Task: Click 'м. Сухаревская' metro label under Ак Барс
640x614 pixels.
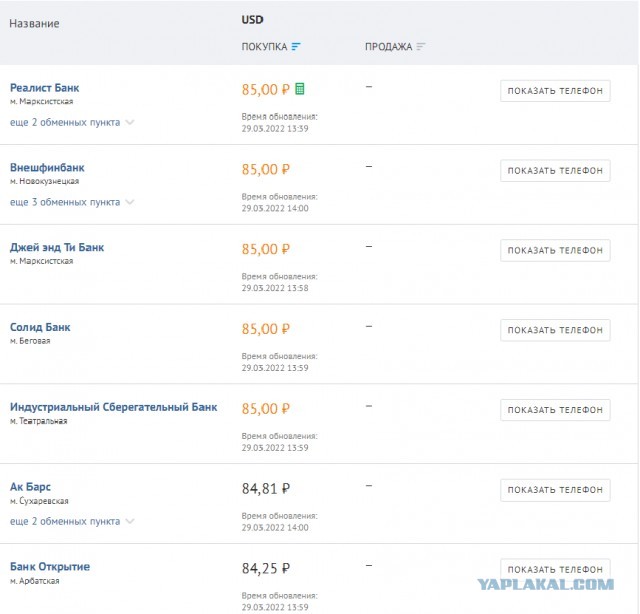Action: (x=39, y=501)
